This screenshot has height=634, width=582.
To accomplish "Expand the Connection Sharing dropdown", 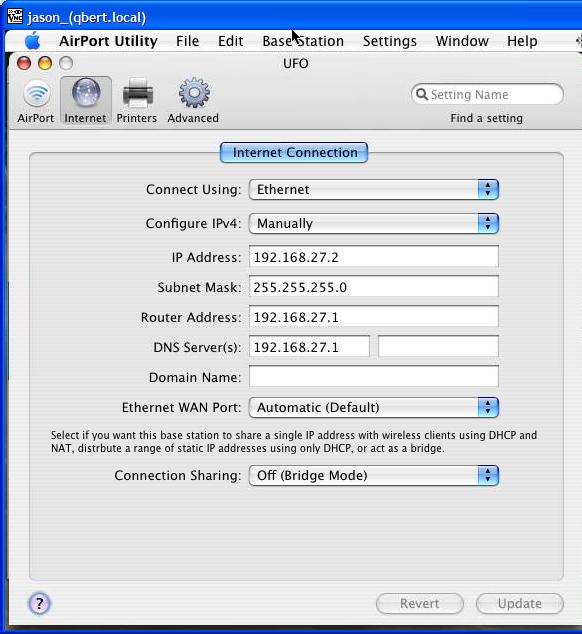I will click(x=374, y=475).
